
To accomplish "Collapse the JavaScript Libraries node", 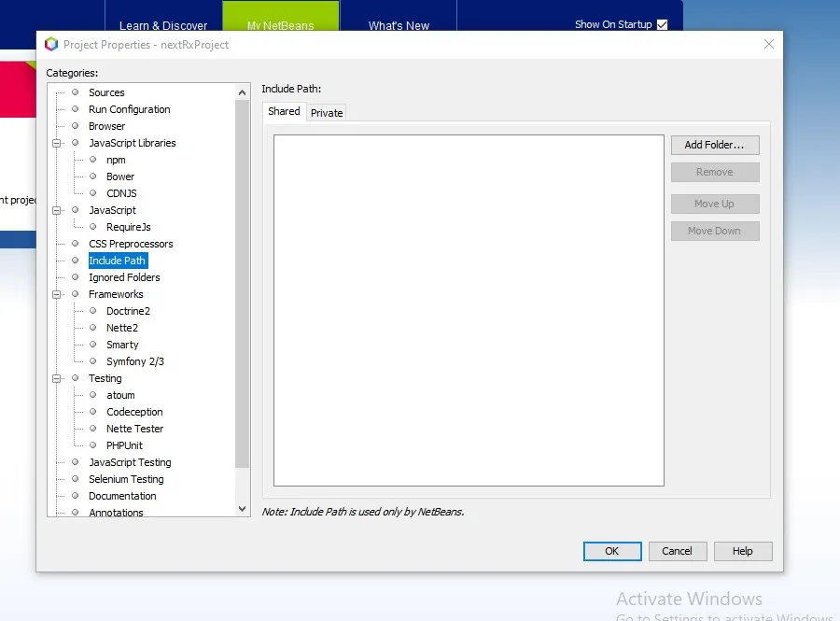I will pyautogui.click(x=56, y=143).
